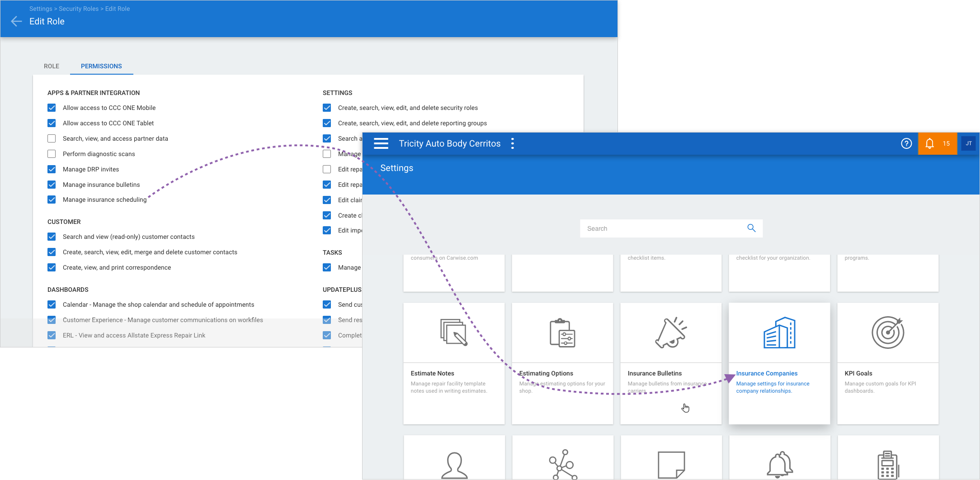The height and width of the screenshot is (480, 980).
Task: Toggle Search and view read-only customer contacts
Action: pyautogui.click(x=52, y=237)
